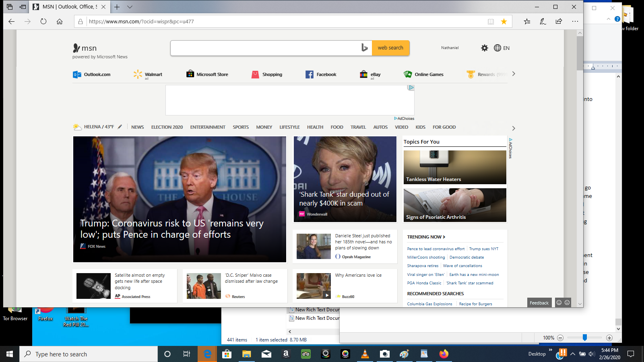The height and width of the screenshot is (362, 644).
Task: Open 'Pence to lead coronavirus effort' link
Action: (x=436, y=249)
